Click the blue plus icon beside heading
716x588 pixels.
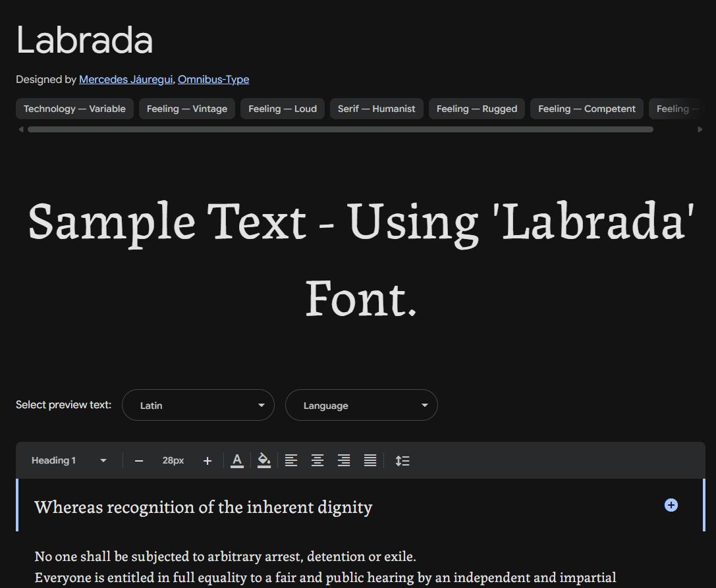point(671,505)
